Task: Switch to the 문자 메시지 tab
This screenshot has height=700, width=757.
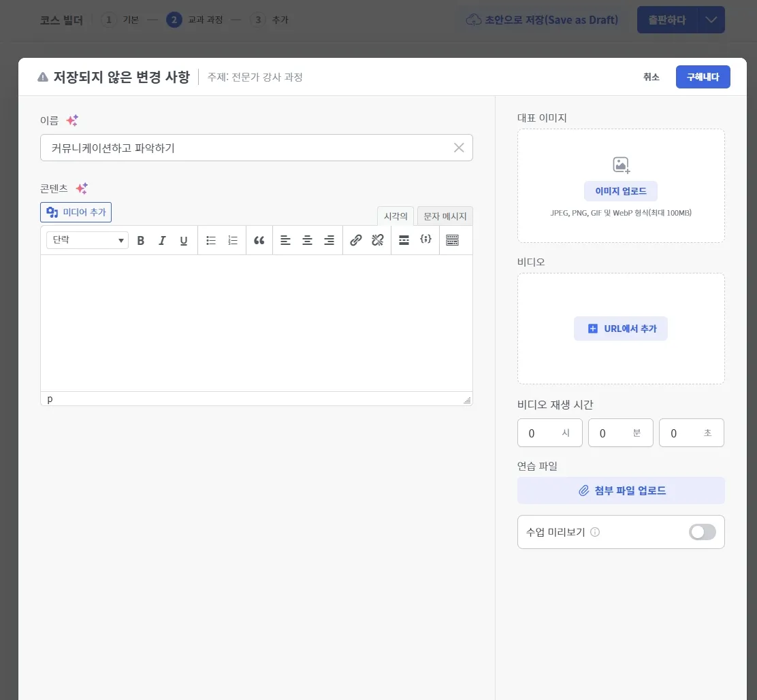Action: click(445, 216)
